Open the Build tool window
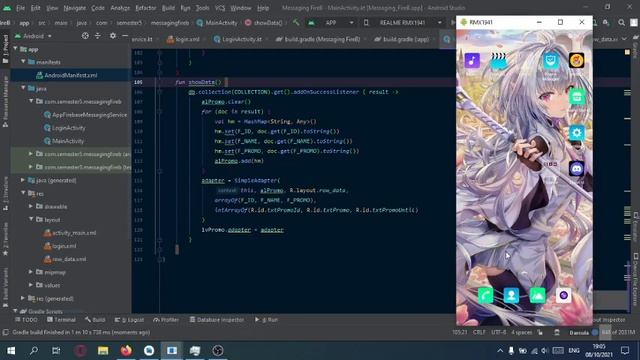 point(95,320)
